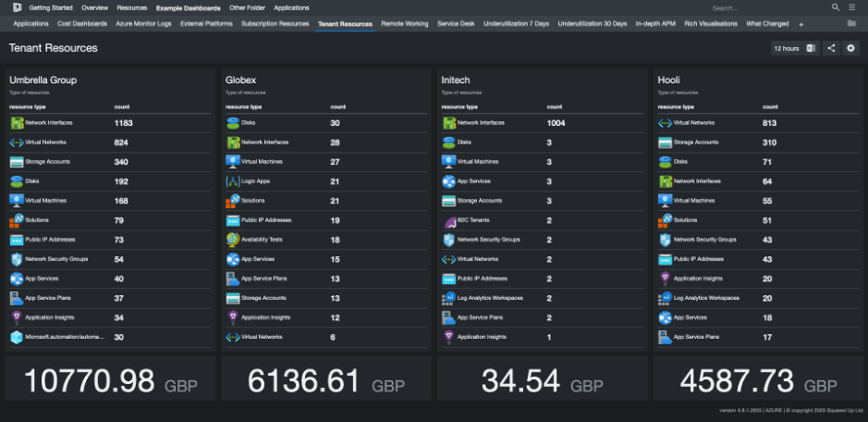The image size is (868, 422).
Task: Open the Getting Started menu
Action: coord(51,7)
